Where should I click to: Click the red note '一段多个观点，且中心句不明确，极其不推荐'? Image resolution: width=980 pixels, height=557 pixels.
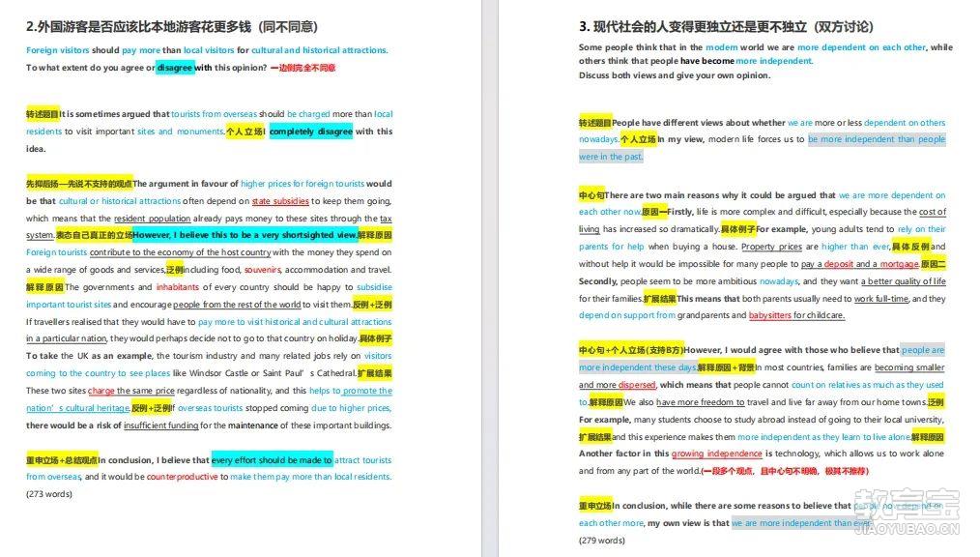pos(785,471)
